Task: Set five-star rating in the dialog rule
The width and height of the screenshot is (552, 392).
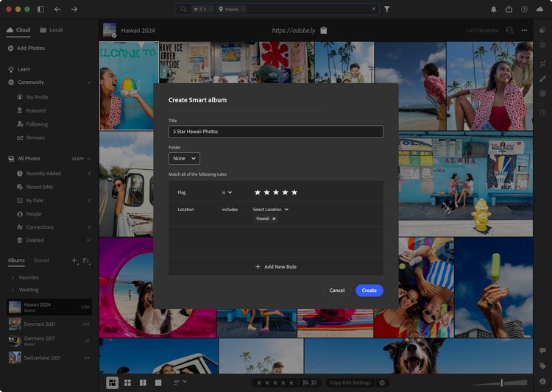Action: (x=294, y=192)
